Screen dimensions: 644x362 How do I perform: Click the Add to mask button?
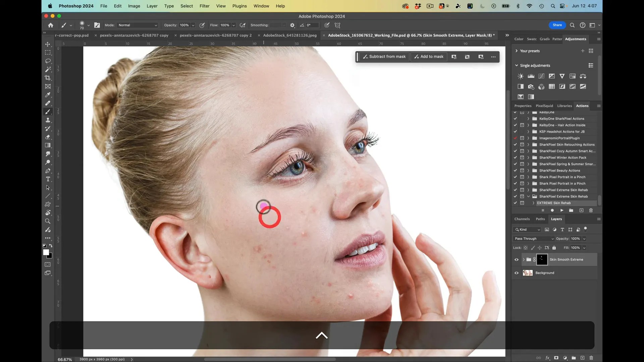(x=429, y=56)
